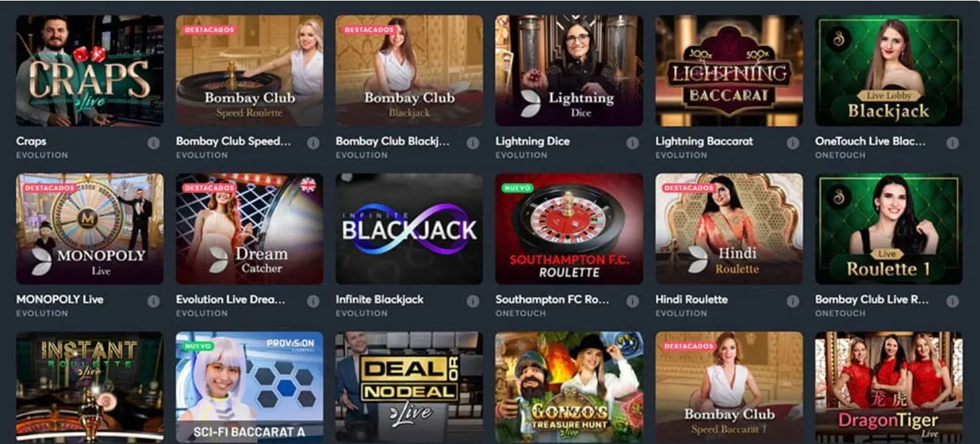Image resolution: width=980 pixels, height=444 pixels.
Task: Click the MONOPOLY Live title link
Action: (60, 300)
